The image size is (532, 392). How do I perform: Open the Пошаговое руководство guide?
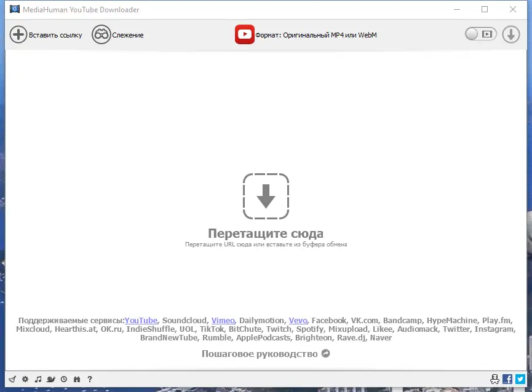coord(260,353)
